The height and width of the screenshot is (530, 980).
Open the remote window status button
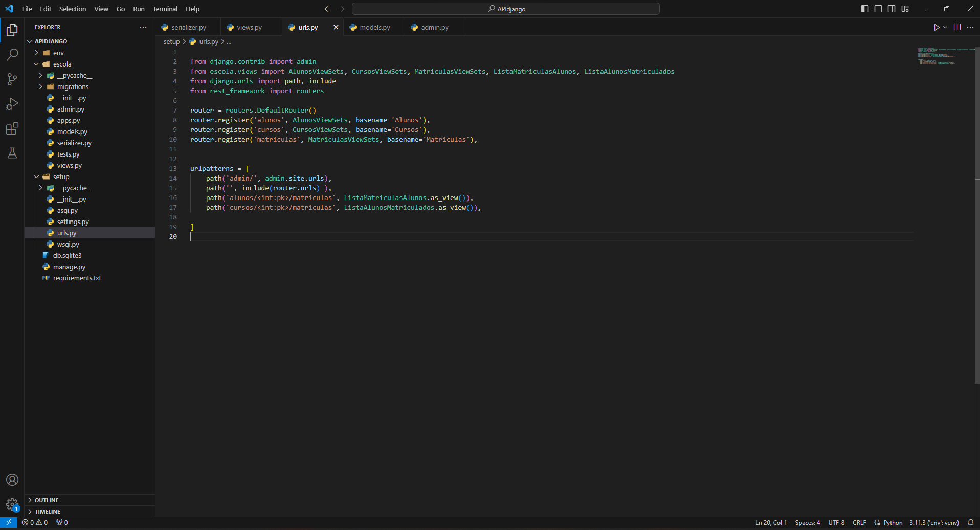[9, 523]
